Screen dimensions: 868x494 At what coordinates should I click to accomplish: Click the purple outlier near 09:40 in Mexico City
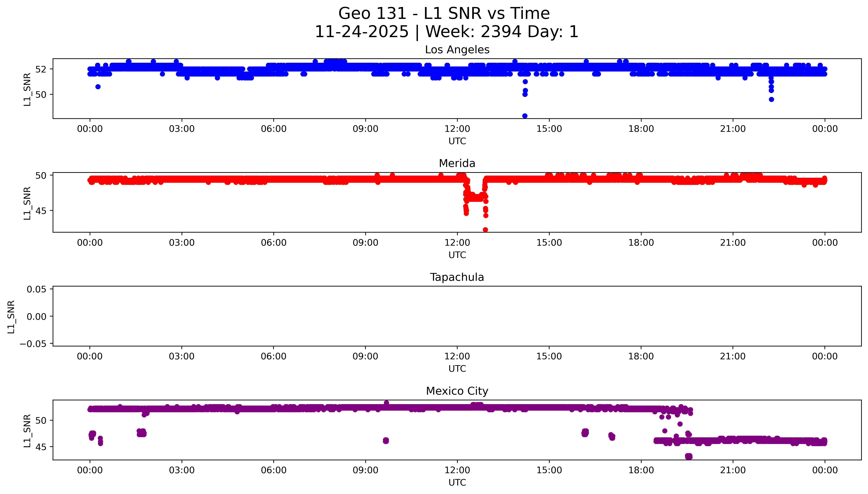386,441
